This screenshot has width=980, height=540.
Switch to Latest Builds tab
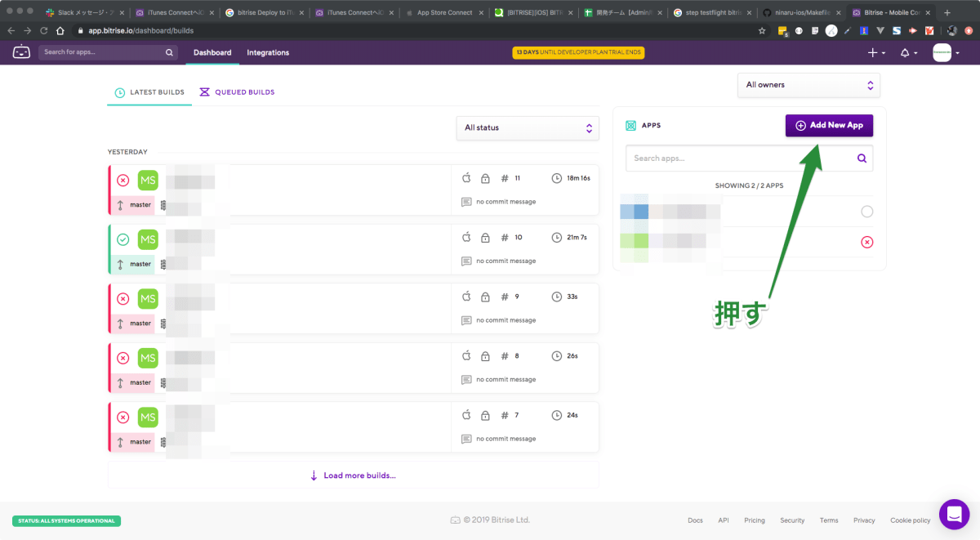point(149,92)
